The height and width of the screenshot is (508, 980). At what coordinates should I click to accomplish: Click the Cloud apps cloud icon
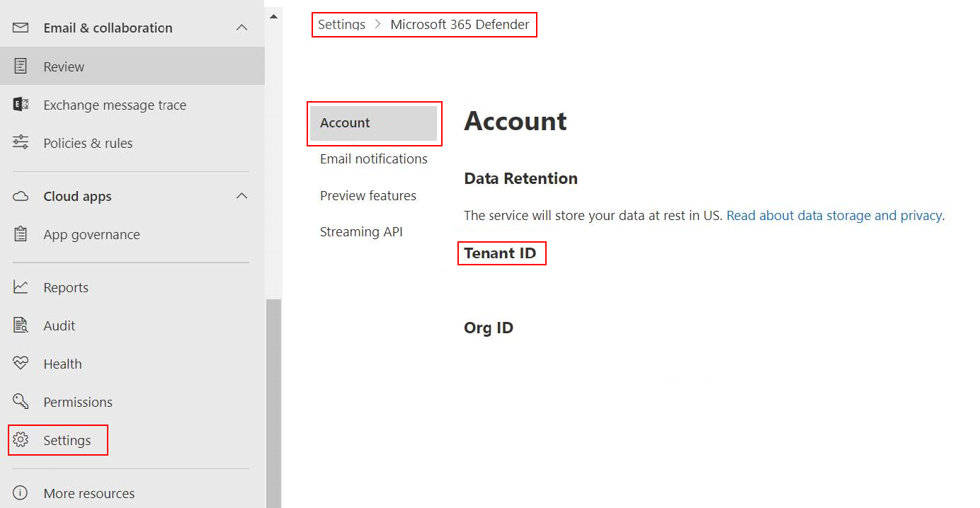click(21, 196)
